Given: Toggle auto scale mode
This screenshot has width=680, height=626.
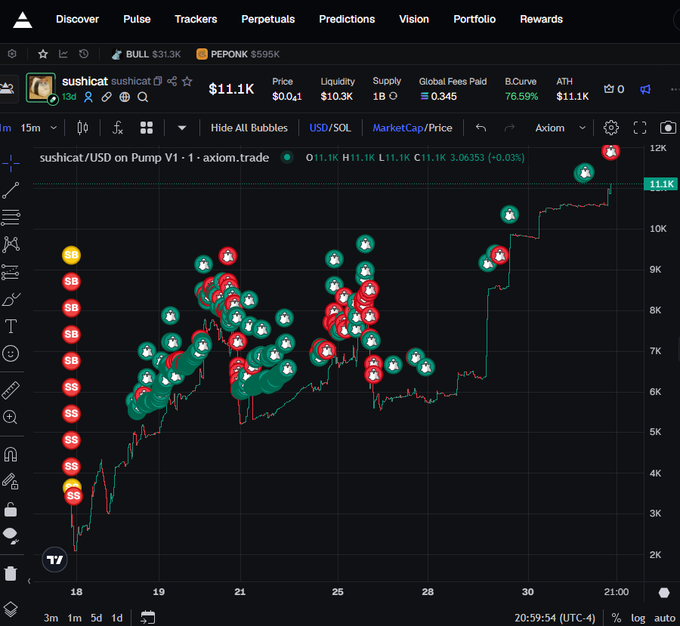Looking at the screenshot, I should pos(664,618).
